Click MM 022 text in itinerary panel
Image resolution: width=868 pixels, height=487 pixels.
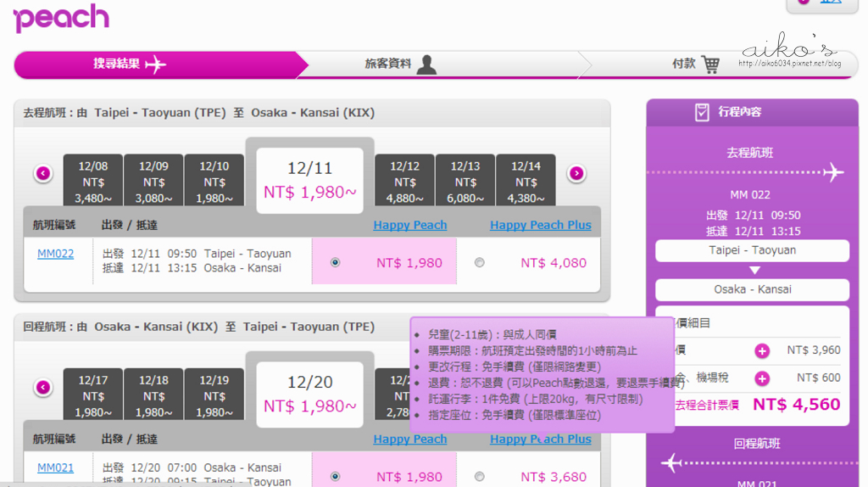pos(750,194)
